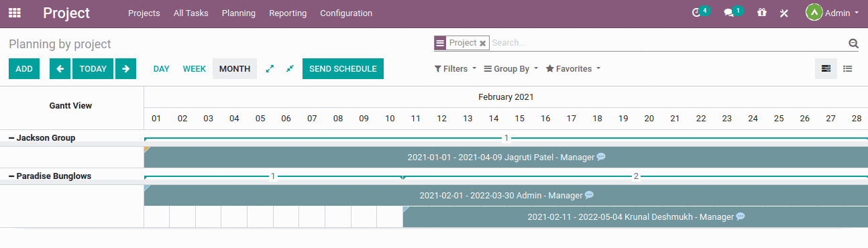Click the search magnifier icon
The image size is (868, 248).
(x=853, y=43)
